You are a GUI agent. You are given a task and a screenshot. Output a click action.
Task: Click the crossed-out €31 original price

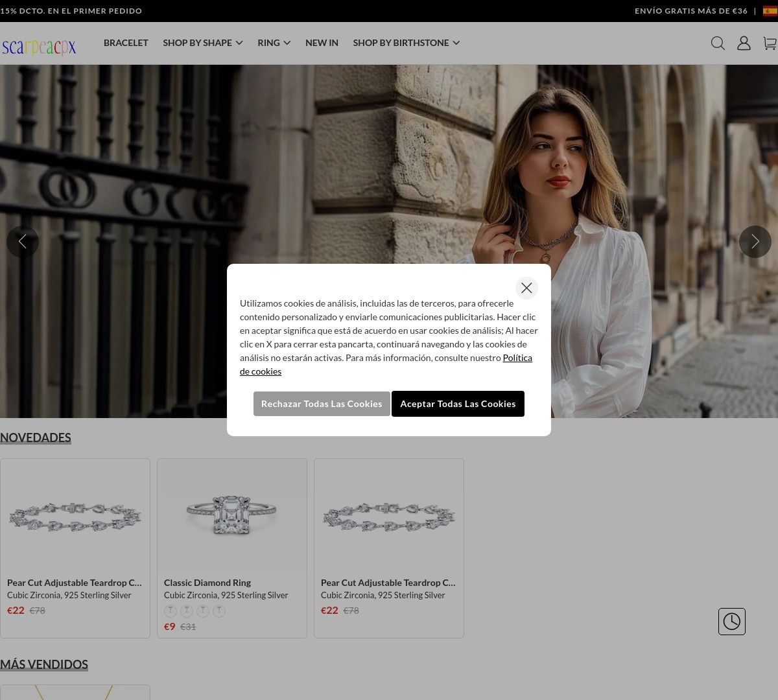pyautogui.click(x=188, y=627)
